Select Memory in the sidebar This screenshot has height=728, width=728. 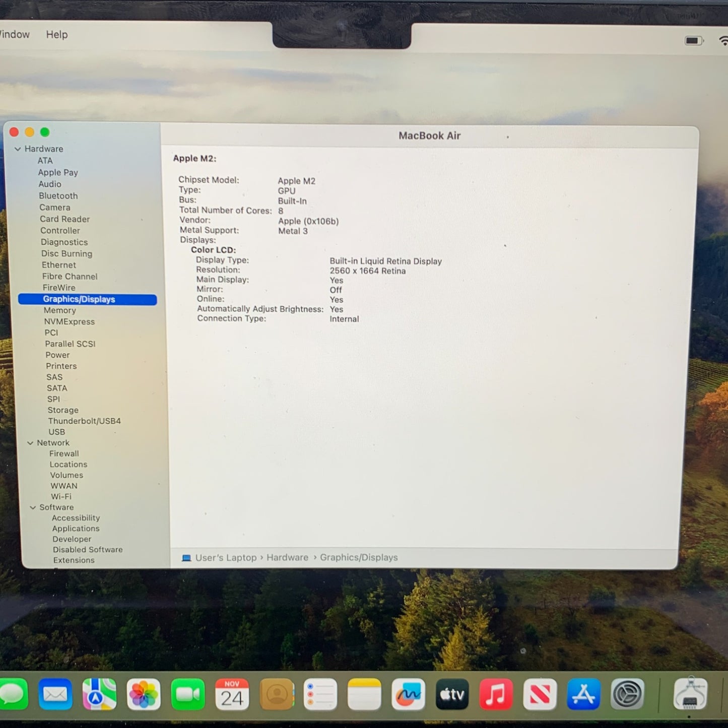coord(59,310)
